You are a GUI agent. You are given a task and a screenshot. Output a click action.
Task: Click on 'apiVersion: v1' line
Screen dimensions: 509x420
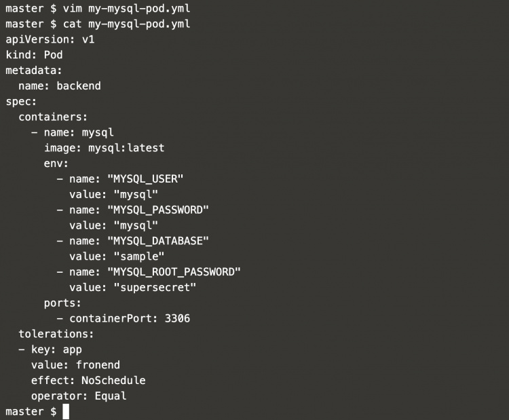coord(50,39)
